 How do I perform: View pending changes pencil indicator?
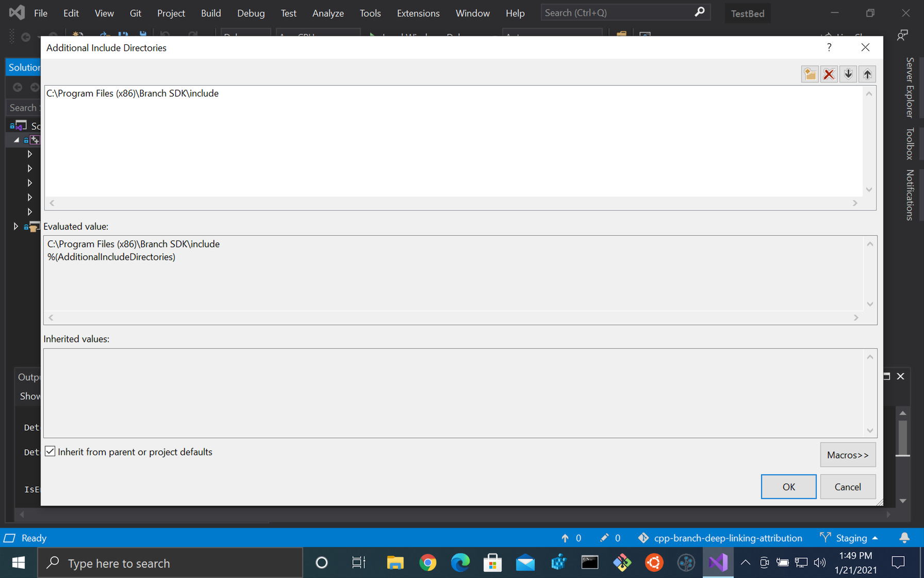(x=610, y=538)
